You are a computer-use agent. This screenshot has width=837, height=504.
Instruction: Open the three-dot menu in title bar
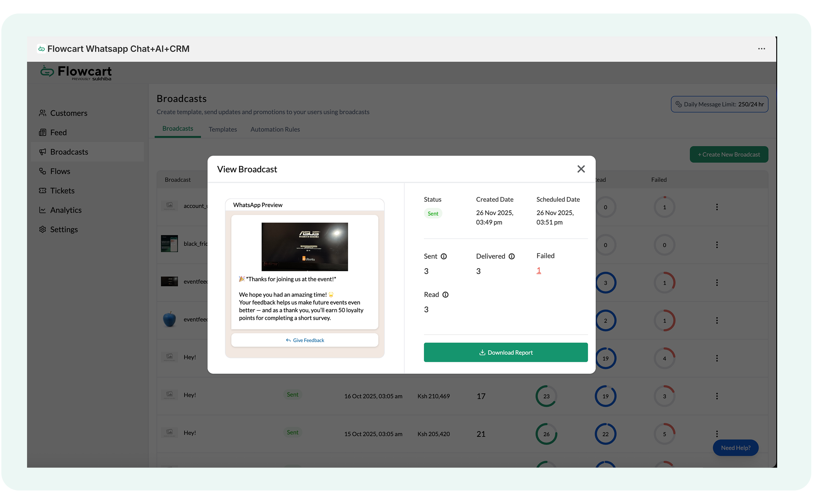(x=761, y=49)
